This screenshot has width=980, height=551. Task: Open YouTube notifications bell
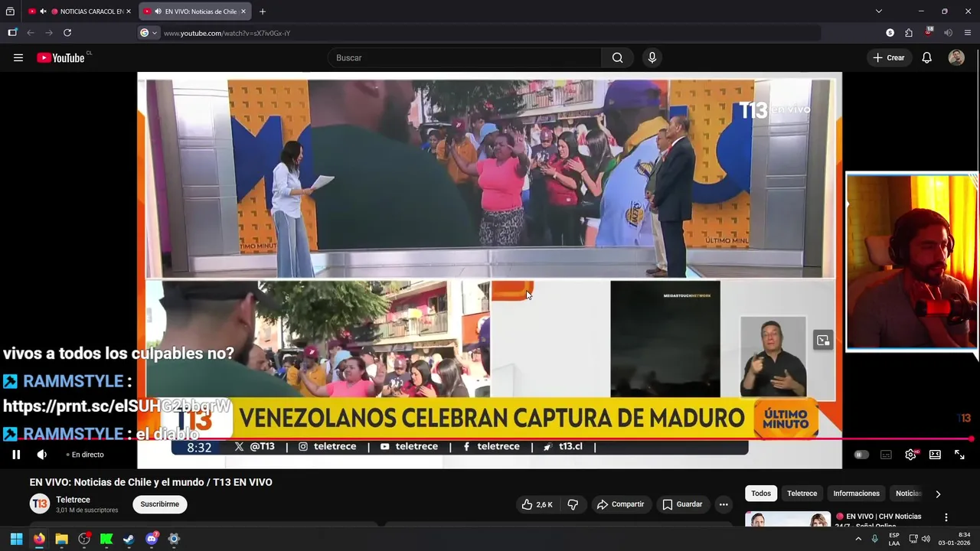[926, 57]
